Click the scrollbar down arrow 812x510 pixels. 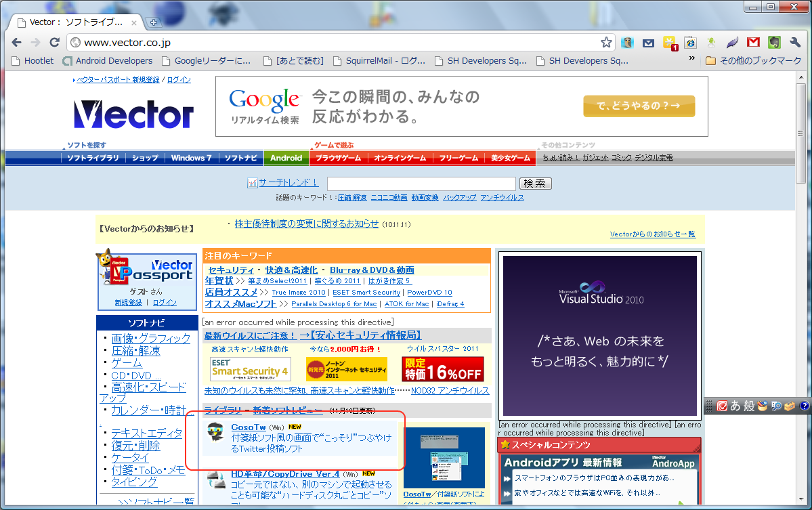pos(801,499)
